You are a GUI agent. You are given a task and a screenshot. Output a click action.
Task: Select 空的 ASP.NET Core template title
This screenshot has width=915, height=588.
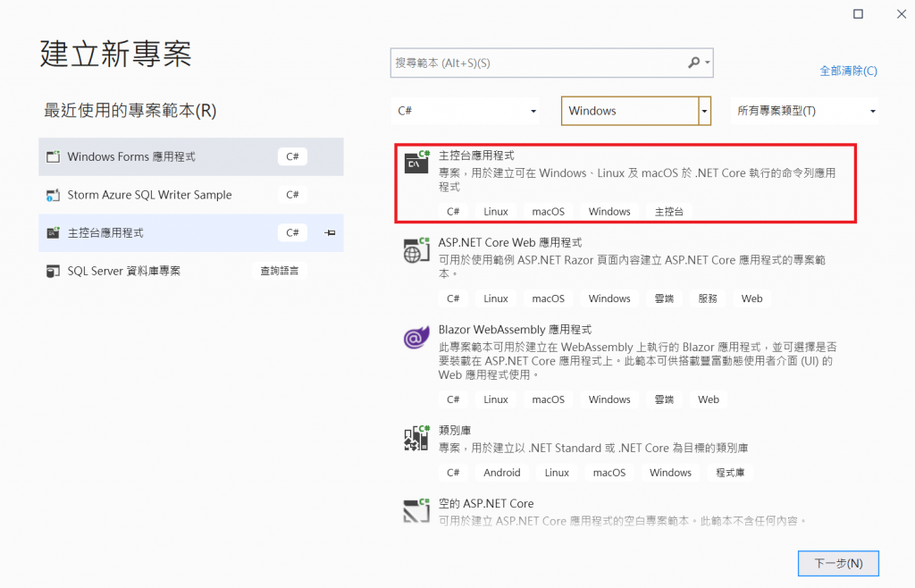click(x=486, y=503)
